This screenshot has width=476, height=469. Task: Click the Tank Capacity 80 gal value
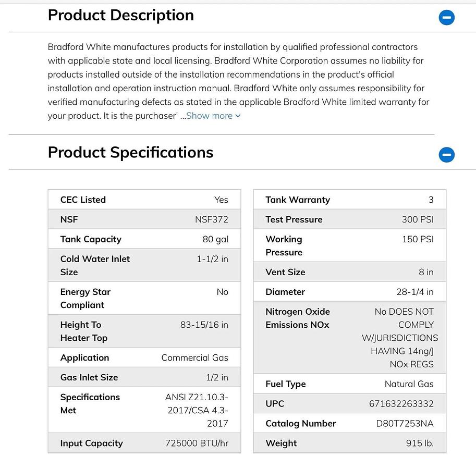(215, 239)
